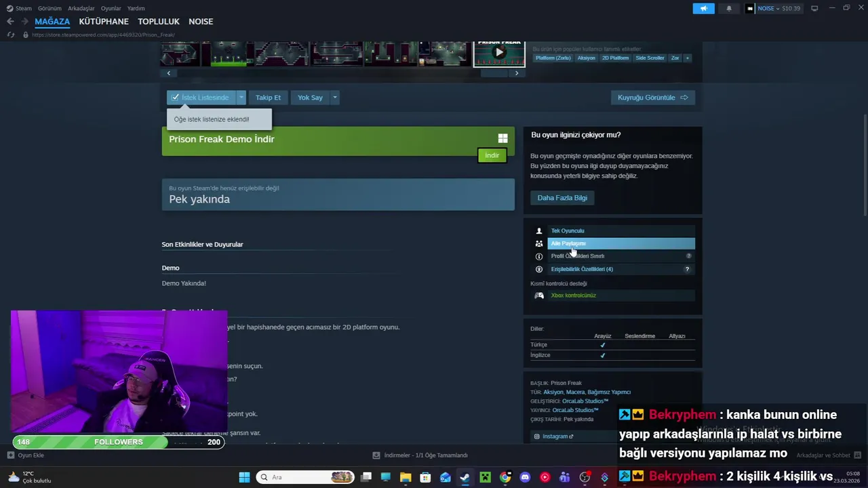Open the first green level screenshot thumbnail
Viewport: 868px width, 488px height.
[228, 54]
